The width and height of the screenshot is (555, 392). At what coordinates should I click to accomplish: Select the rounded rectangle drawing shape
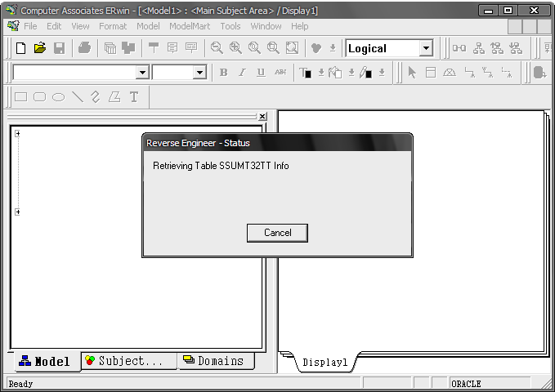(39, 97)
